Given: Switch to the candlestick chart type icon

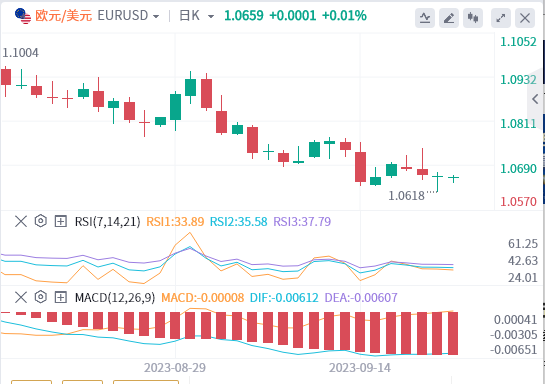Looking at the screenshot, I should tap(473, 18).
